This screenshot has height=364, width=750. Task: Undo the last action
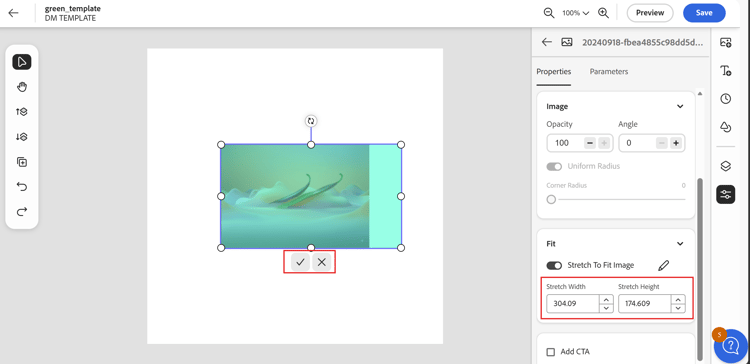22,187
